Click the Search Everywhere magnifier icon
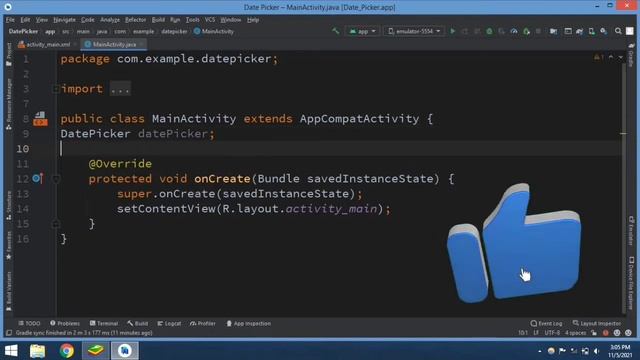The height and width of the screenshot is (360, 640). coord(618,31)
